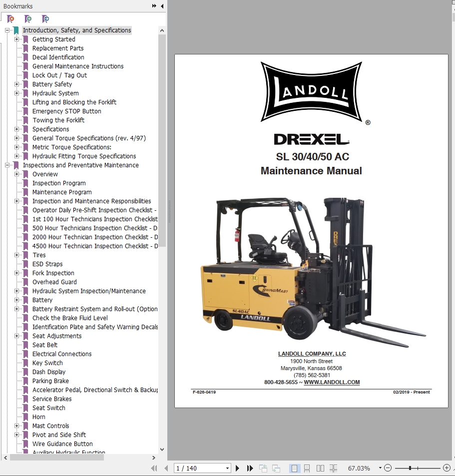This screenshot has height=476, width=455.
Task: Open the ESD Straps bookmark
Action: point(47,264)
